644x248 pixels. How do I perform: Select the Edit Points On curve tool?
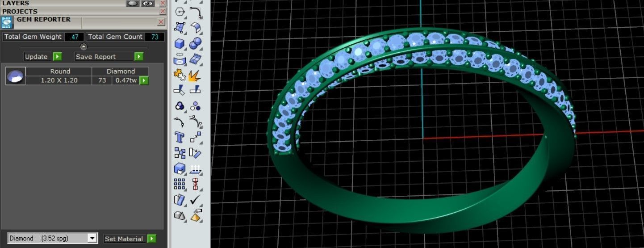click(180, 122)
